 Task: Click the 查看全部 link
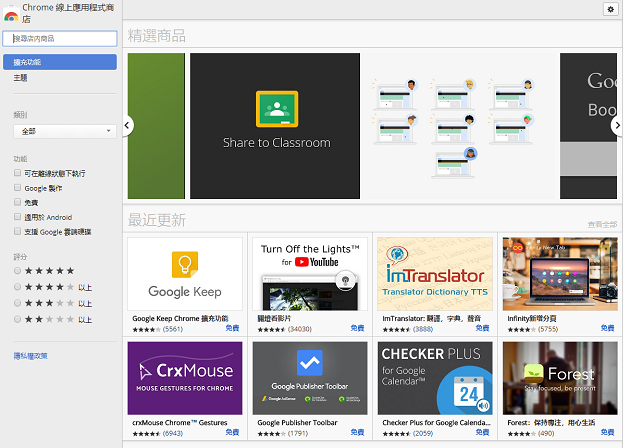point(602,224)
